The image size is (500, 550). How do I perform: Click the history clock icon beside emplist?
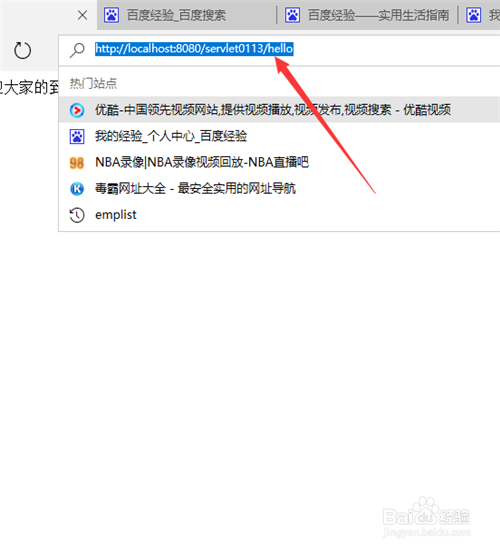[77, 215]
